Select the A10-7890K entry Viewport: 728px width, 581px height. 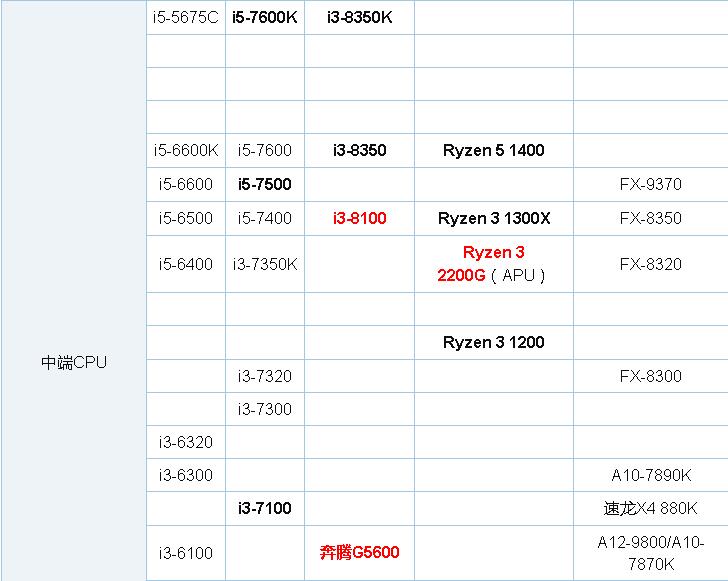[x=650, y=474]
